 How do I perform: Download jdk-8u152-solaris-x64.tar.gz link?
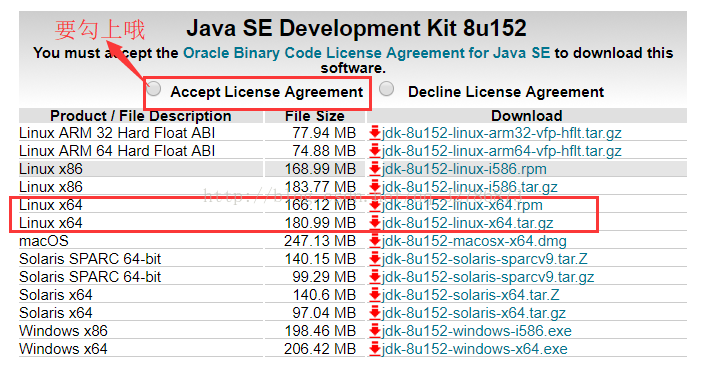pos(473,313)
